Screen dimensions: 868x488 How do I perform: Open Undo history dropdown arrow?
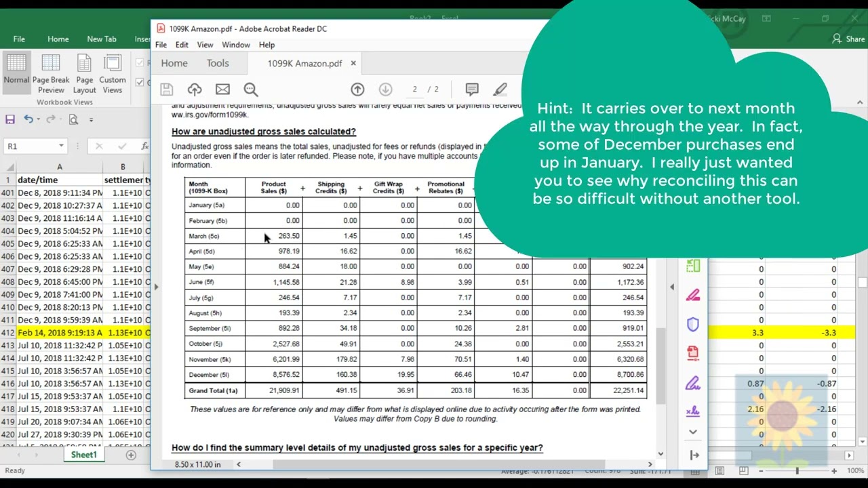point(39,119)
